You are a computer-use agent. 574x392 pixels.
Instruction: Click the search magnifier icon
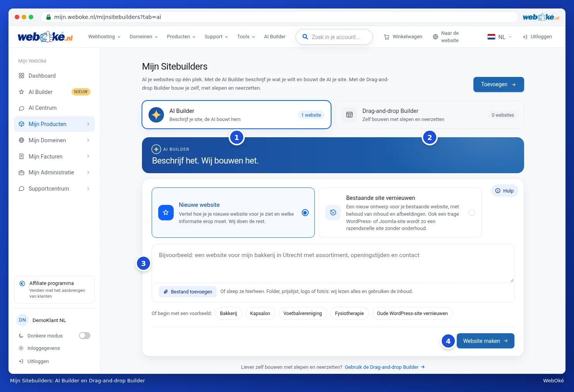point(305,37)
